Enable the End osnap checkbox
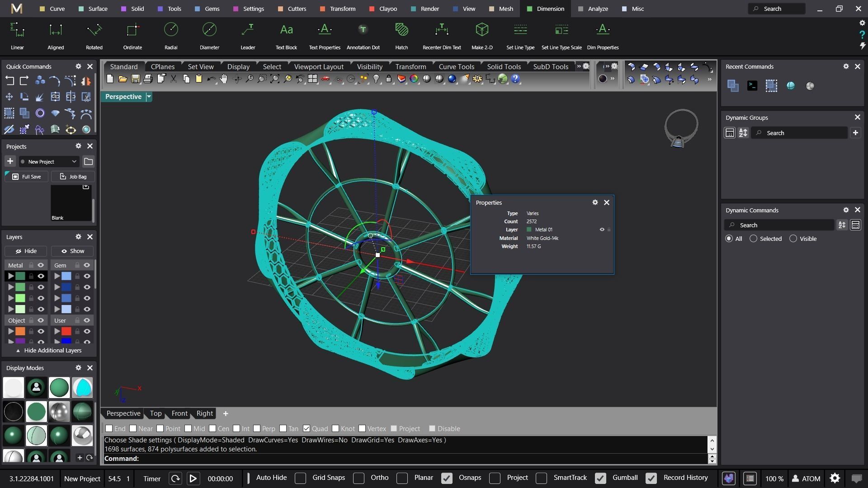 (109, 428)
